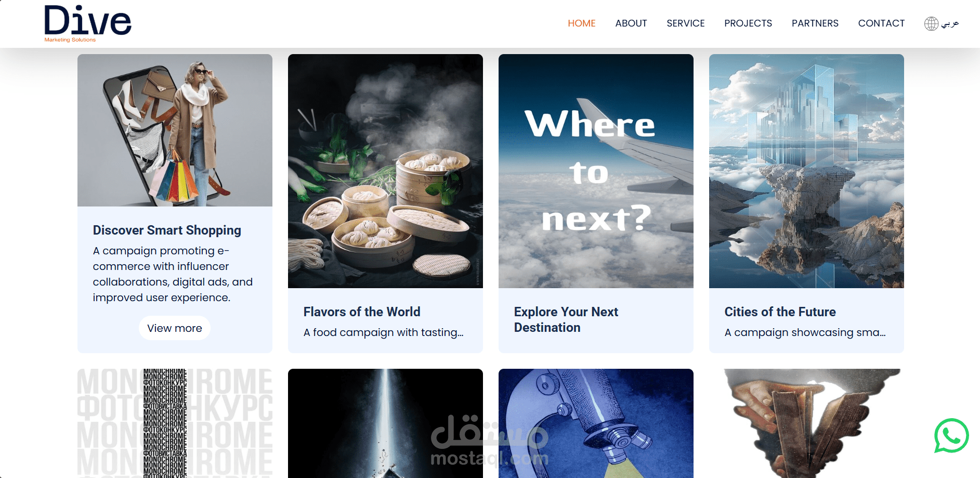Select the blue microscope illustration thumbnail
The width and height of the screenshot is (980, 478).
pyautogui.click(x=596, y=423)
